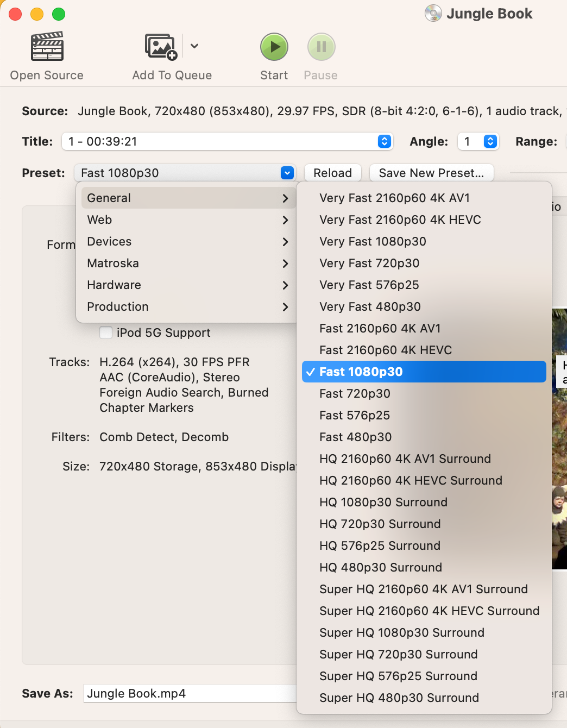567x728 pixels.
Task: Select Very Fast 576p25 preset
Action: click(x=424, y=285)
